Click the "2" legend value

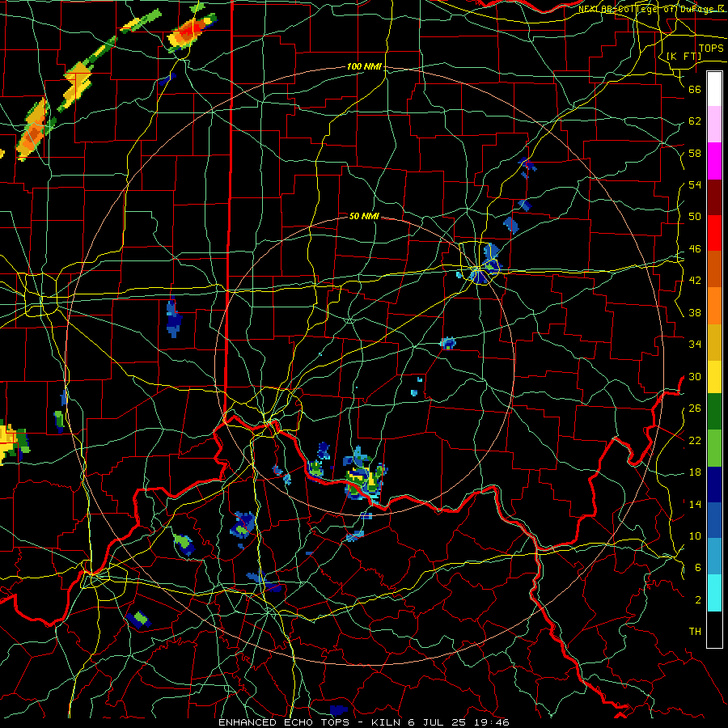(698, 600)
